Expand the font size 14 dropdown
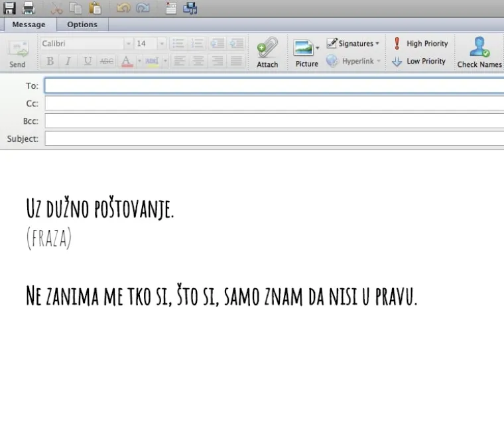Viewport: 504px width, 432px height. (162, 44)
